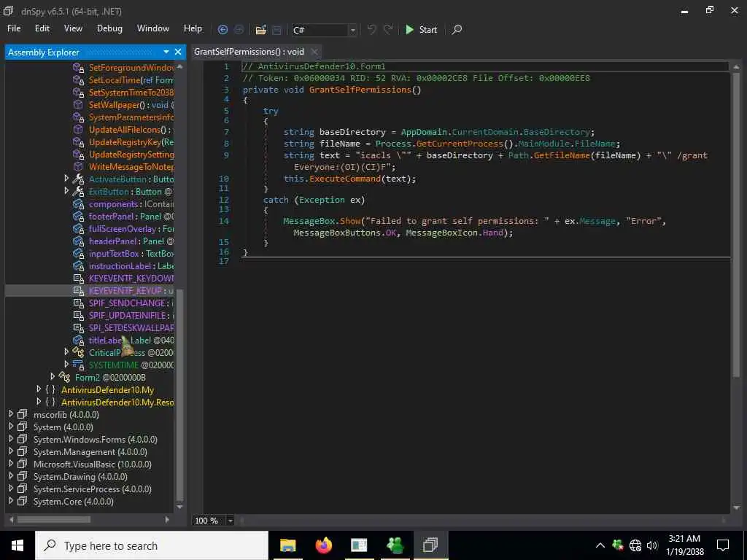Select UpdateRegistryKey method

click(131, 142)
